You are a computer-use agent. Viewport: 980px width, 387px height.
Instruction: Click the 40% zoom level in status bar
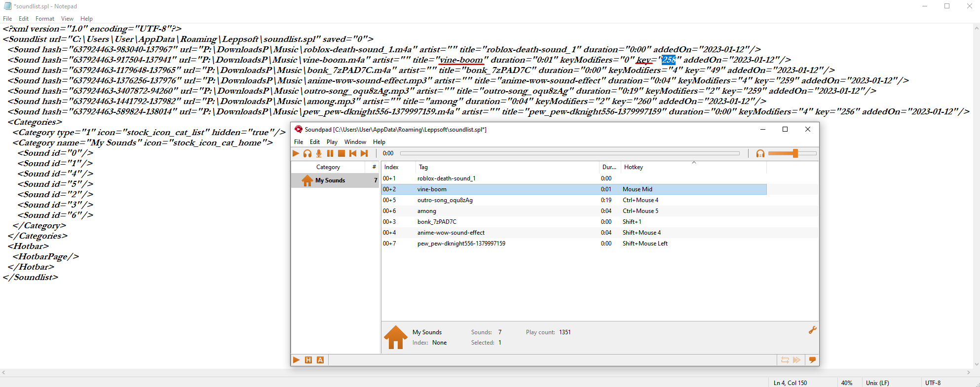pyautogui.click(x=846, y=383)
